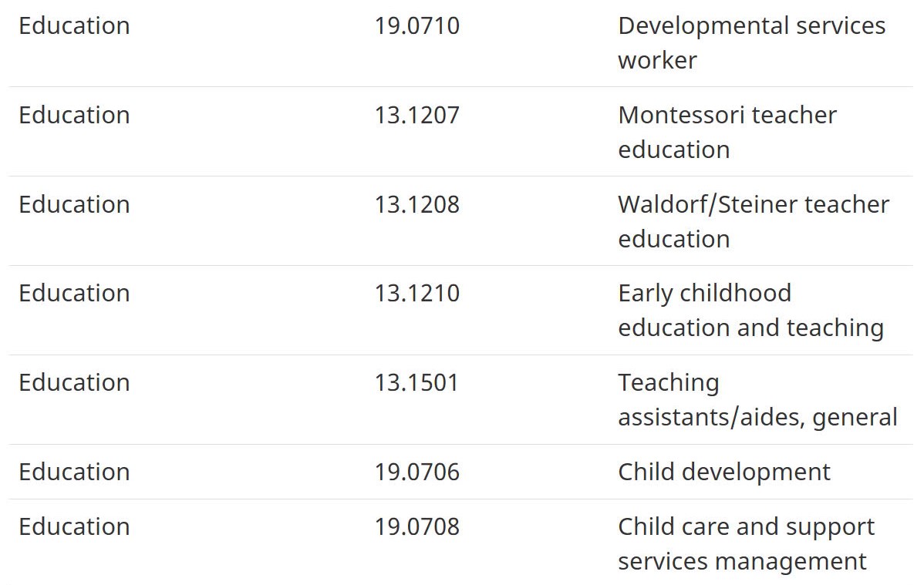Click Education in the 19.0710 row
The image size is (924, 585).
(74, 26)
